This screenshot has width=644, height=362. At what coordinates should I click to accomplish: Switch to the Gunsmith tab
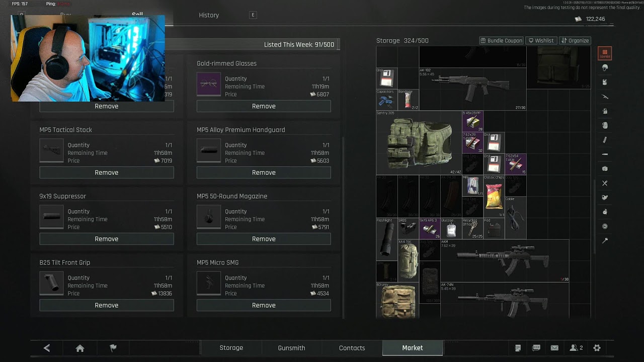click(x=292, y=348)
